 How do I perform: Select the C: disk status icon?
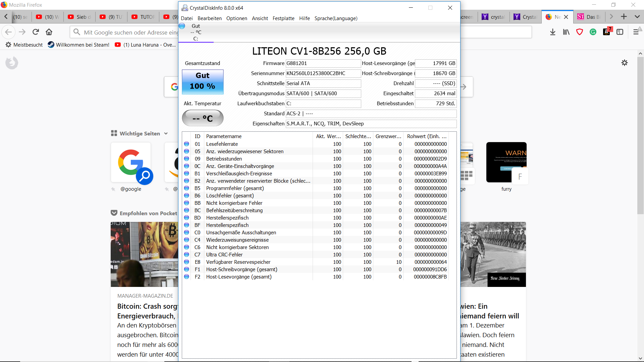click(x=182, y=26)
